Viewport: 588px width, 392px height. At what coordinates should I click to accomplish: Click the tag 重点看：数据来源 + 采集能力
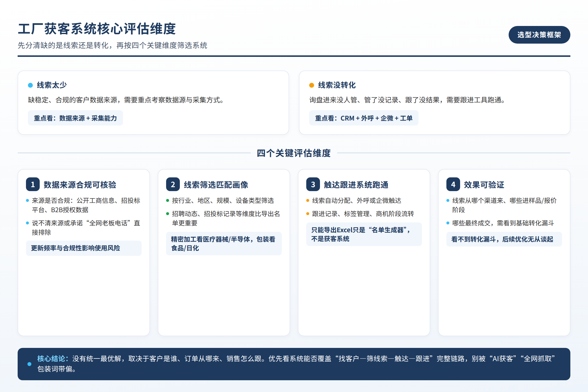(x=75, y=118)
